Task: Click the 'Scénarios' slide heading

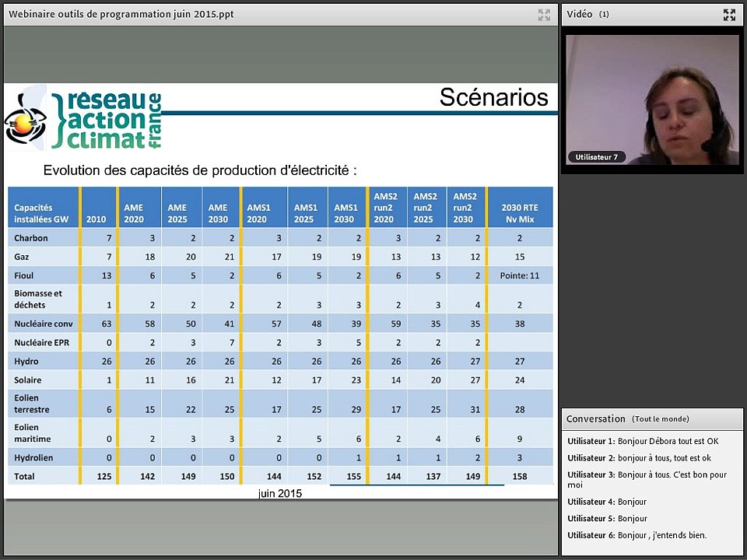Action: [493, 98]
